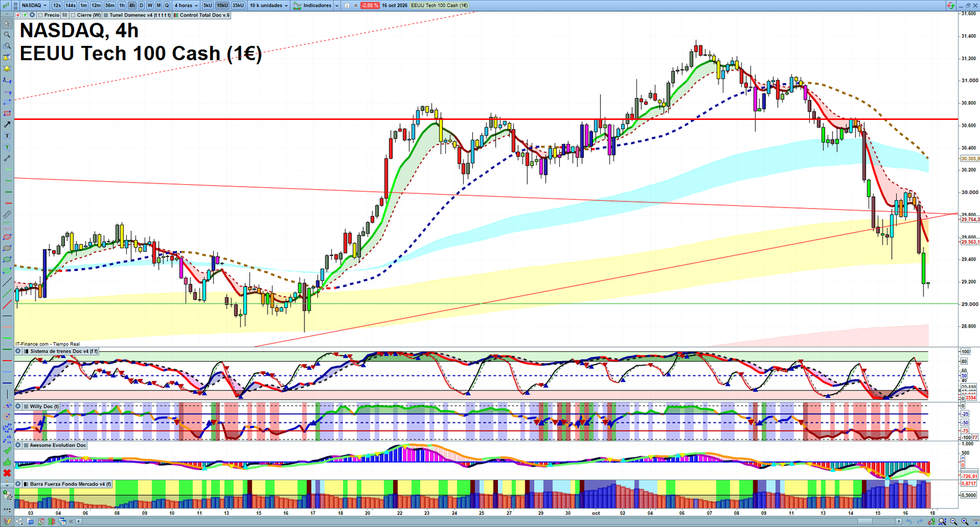Select the red rectangle drawing tool
This screenshot has width=980, height=527.
click(x=7, y=113)
